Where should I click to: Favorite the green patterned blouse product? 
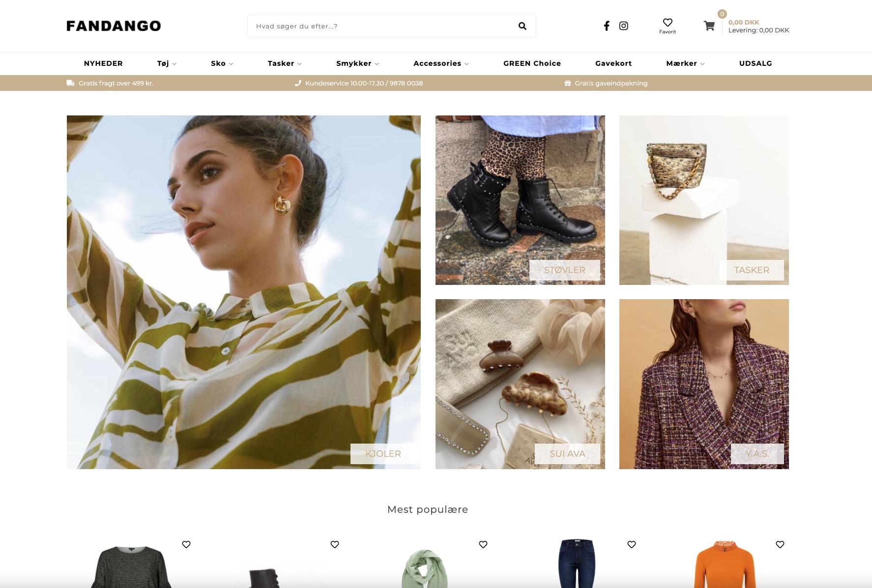186,544
